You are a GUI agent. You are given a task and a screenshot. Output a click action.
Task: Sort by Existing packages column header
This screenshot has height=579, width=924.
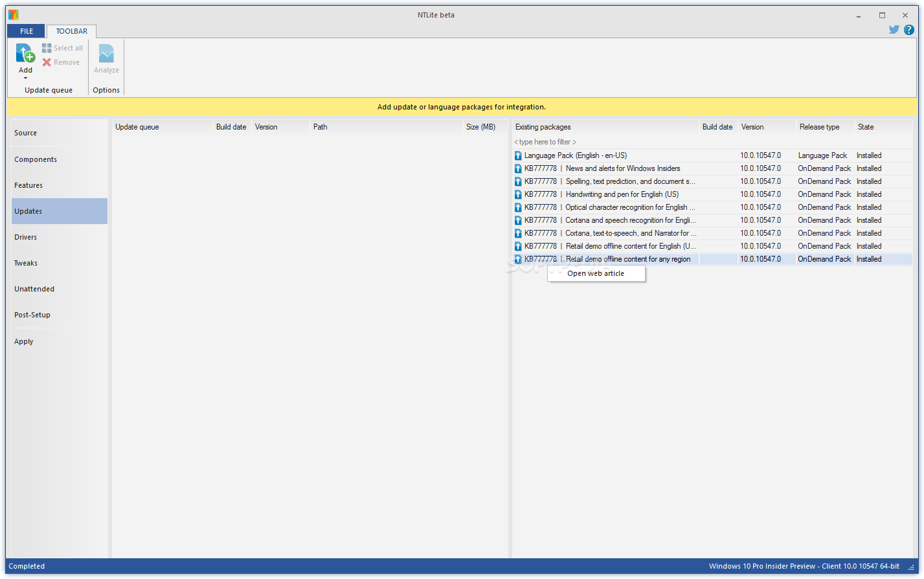coord(605,127)
